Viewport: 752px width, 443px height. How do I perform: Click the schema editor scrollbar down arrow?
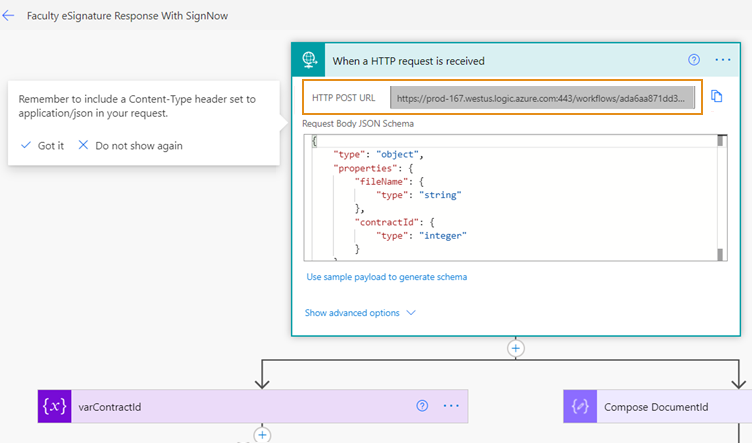point(722,255)
